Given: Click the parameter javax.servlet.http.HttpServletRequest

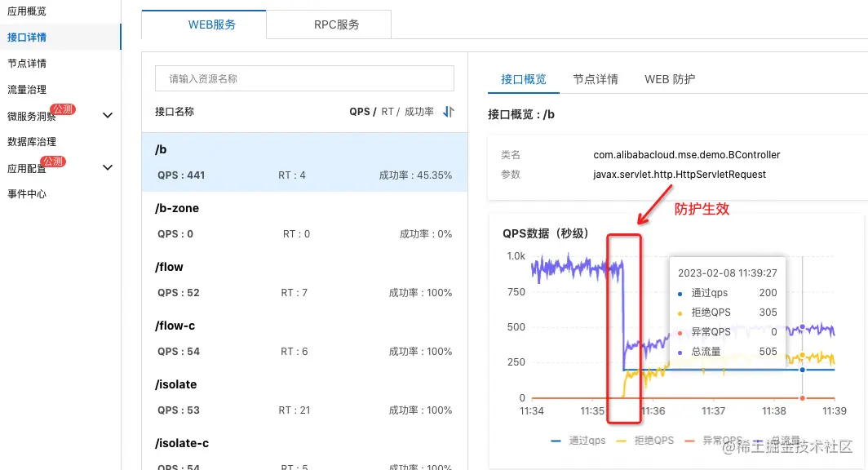Looking at the screenshot, I should [x=680, y=175].
